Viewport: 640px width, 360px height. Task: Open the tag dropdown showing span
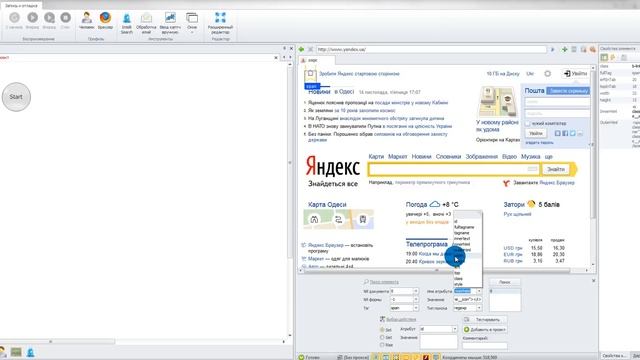[x=416, y=308]
